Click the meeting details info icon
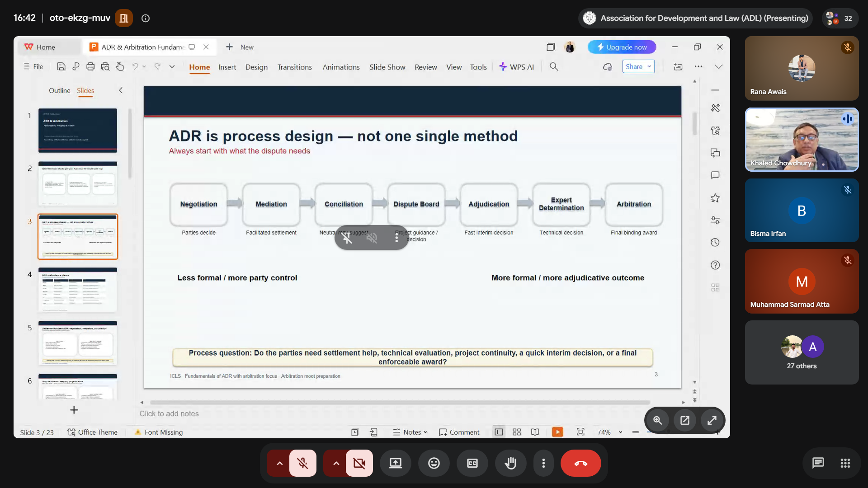This screenshot has height=488, width=868. [146, 18]
